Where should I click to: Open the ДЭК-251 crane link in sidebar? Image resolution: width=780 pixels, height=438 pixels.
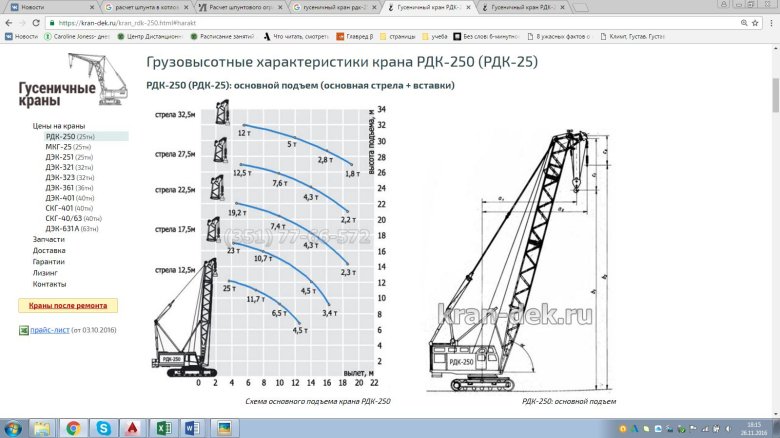61,157
